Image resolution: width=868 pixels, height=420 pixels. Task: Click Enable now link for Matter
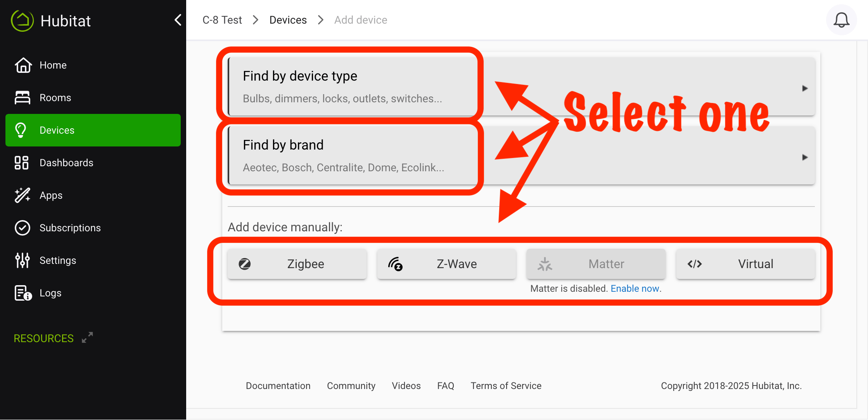click(x=635, y=289)
